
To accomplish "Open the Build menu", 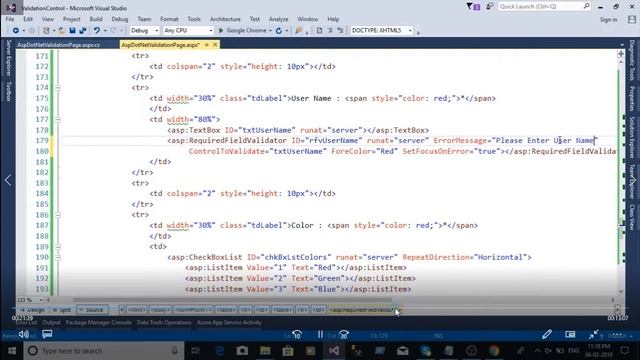I will pos(96,19).
